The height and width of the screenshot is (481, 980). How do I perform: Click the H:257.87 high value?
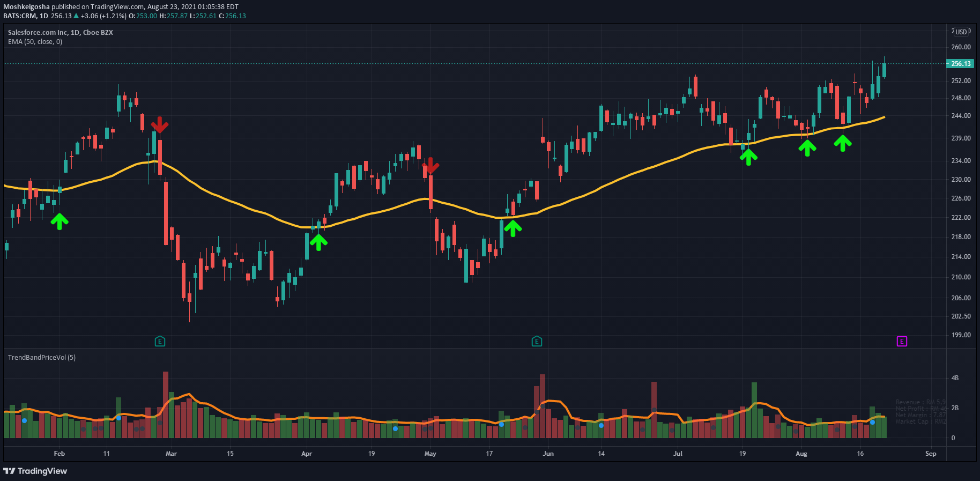coord(174,16)
